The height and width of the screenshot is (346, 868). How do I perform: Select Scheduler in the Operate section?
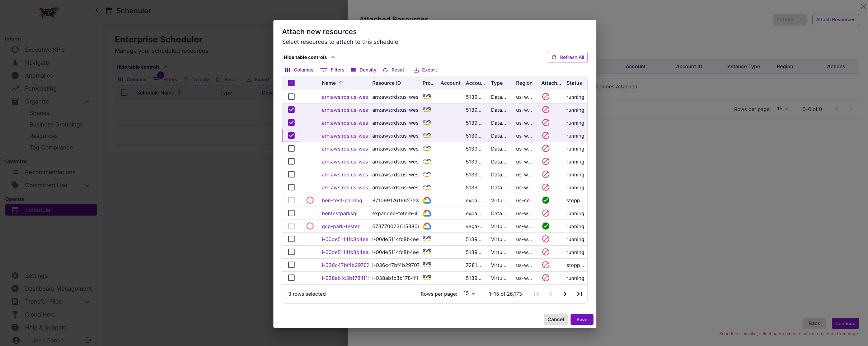tap(51, 210)
